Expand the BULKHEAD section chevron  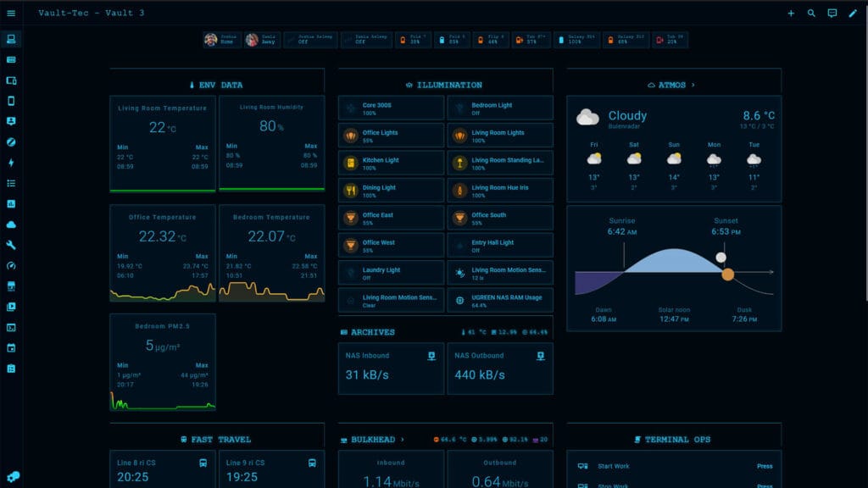pyautogui.click(x=403, y=440)
